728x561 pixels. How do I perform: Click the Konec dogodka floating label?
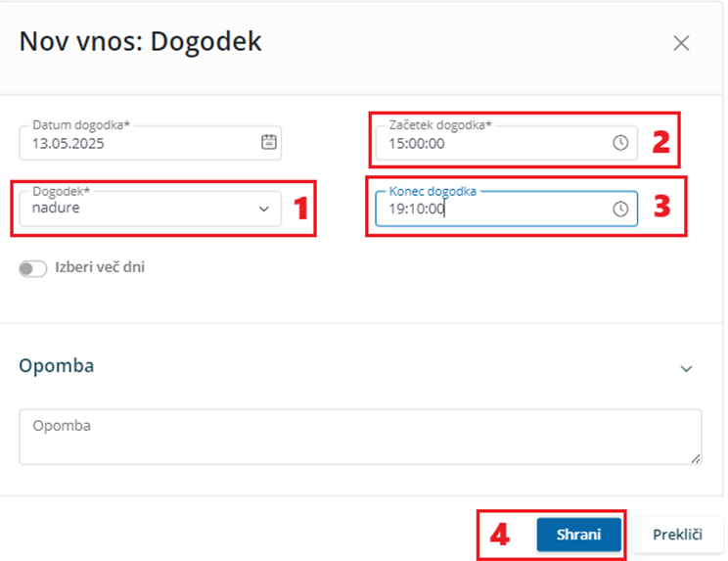coord(432,191)
